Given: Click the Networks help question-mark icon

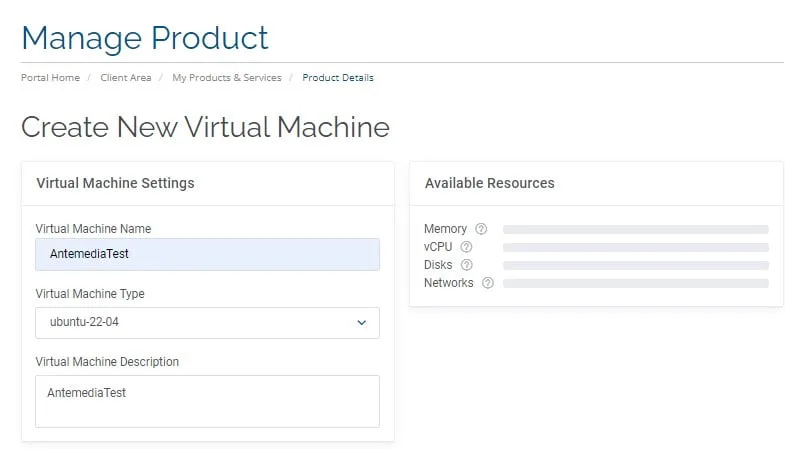Looking at the screenshot, I should pos(487,283).
